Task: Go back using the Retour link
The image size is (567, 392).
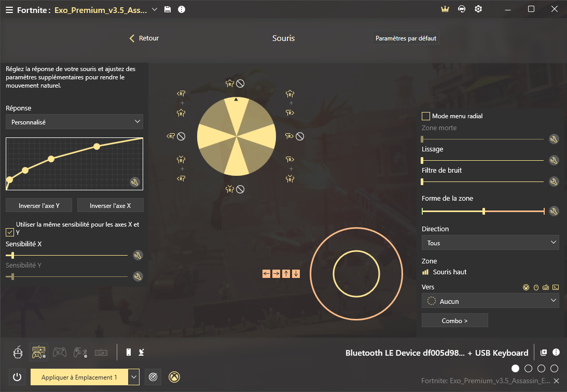Action: click(144, 38)
